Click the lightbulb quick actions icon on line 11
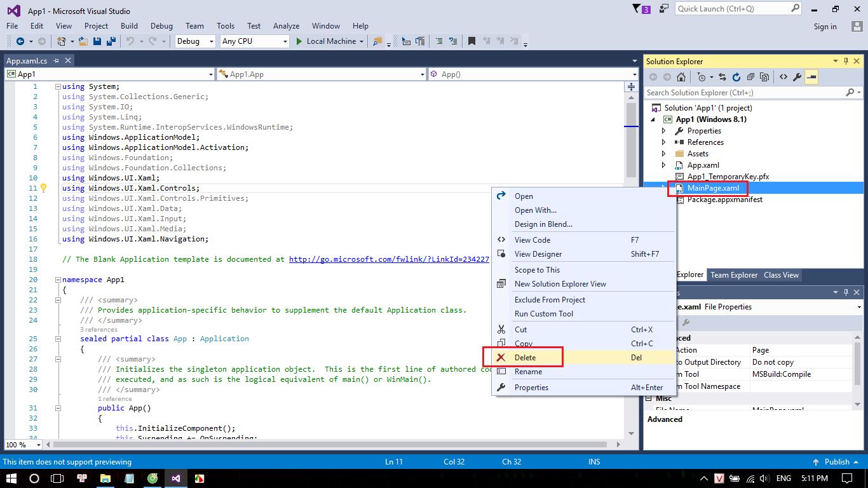 44,188
